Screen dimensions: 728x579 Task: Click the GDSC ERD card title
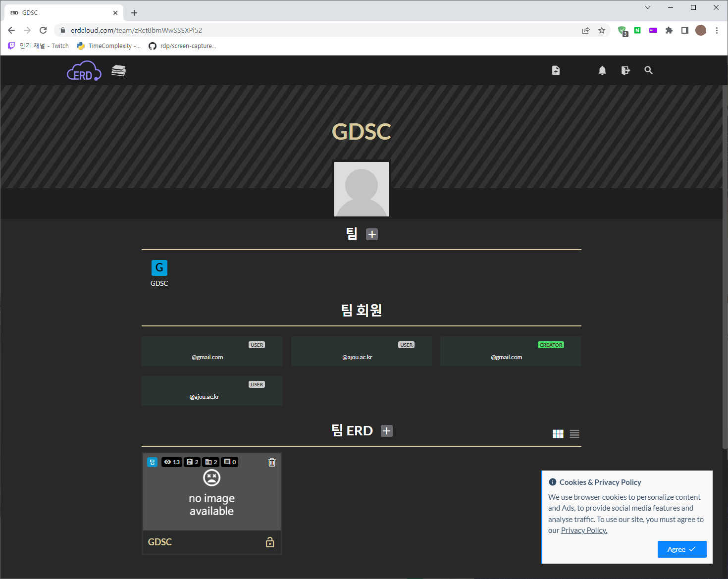tap(160, 542)
